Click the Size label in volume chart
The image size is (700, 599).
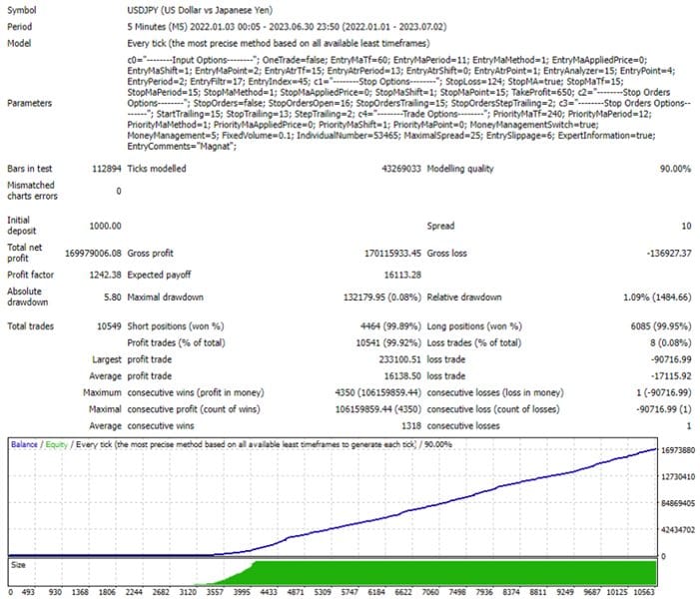pyautogui.click(x=18, y=565)
